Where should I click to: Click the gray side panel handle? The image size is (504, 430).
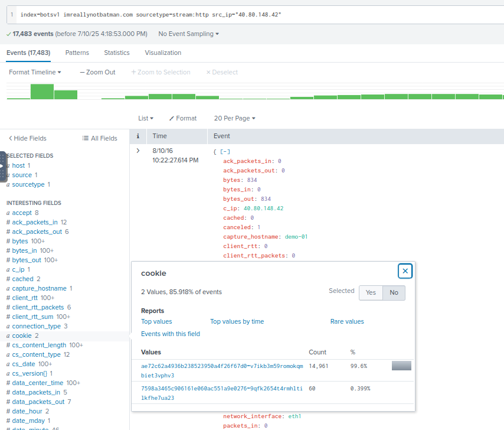pyautogui.click(x=2, y=167)
